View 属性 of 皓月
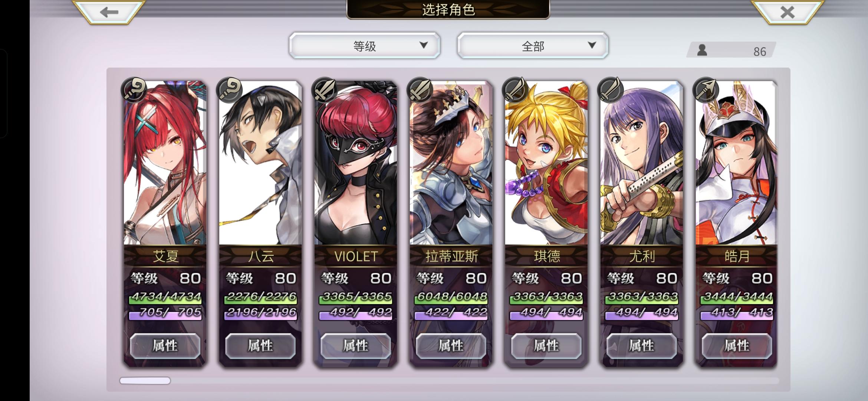 coord(737,346)
